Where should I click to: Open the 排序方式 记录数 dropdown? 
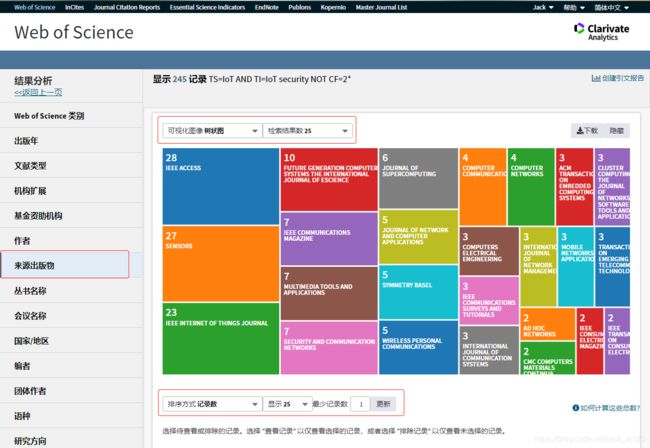coord(212,404)
